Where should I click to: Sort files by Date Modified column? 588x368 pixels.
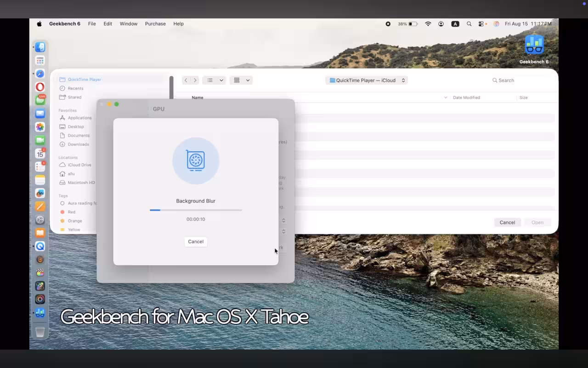466,98
